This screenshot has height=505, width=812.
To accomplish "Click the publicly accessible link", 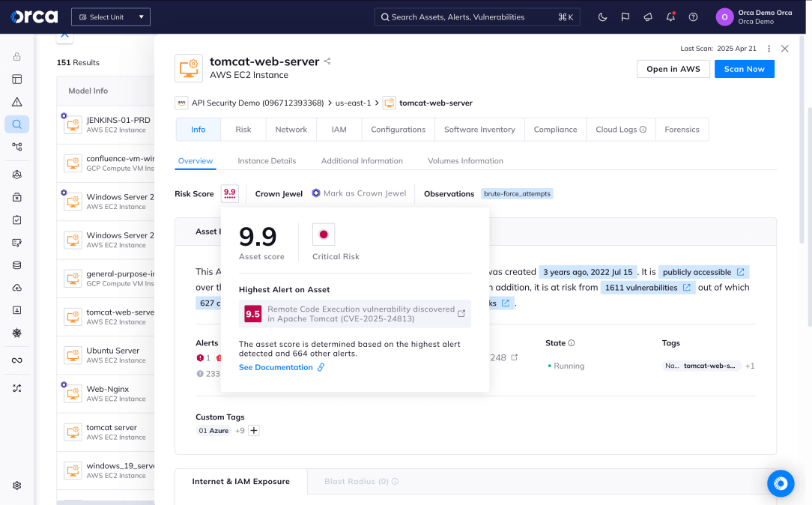I will pyautogui.click(x=703, y=272).
